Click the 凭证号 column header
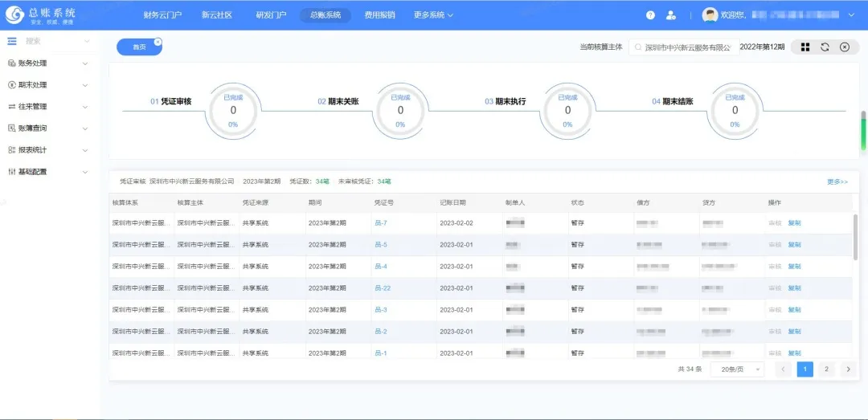Screen dimensions: 868x420 [384, 203]
